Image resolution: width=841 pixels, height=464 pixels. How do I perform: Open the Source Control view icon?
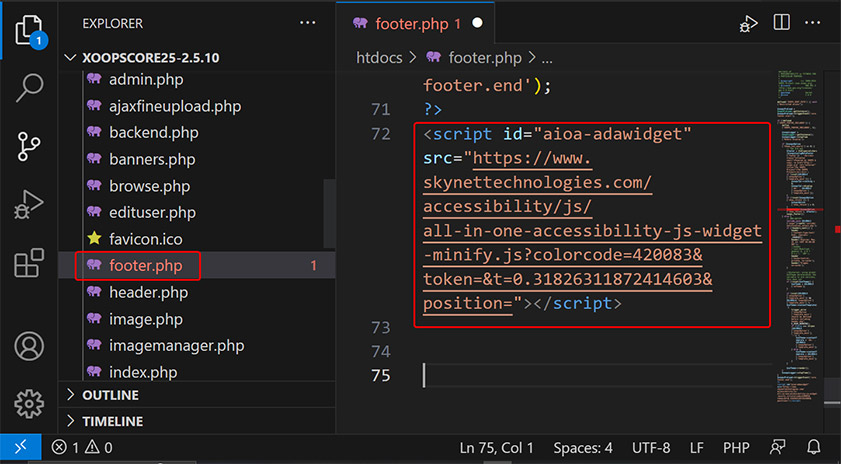(x=29, y=146)
